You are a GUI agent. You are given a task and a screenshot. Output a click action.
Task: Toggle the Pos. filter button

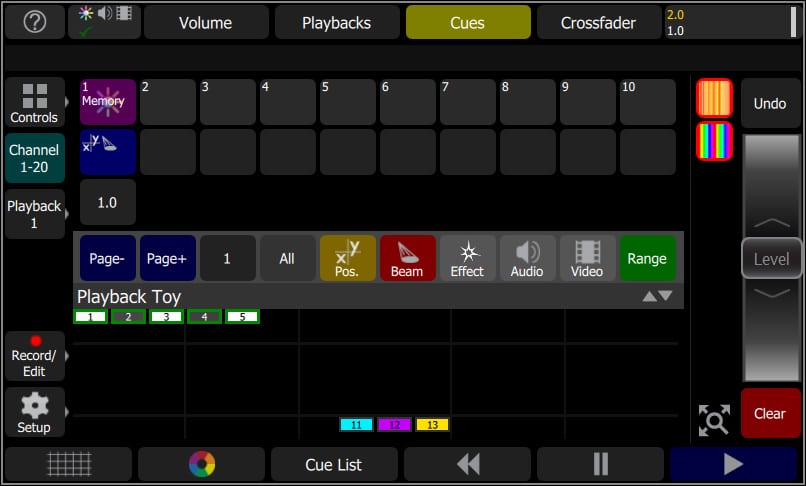click(x=347, y=258)
